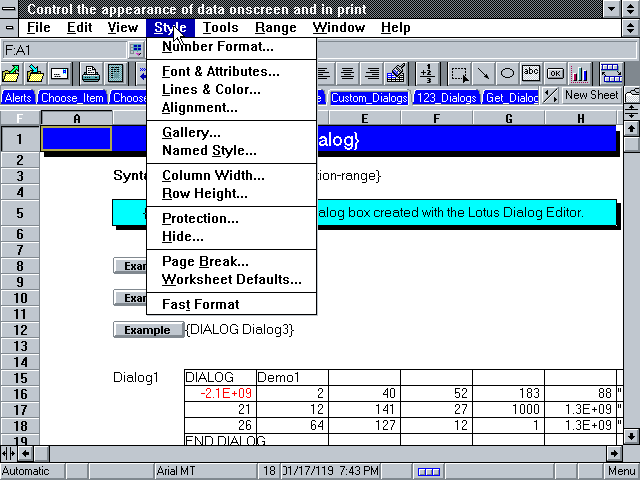Screen dimensions: 640x480
Task: Click the Open File folder icon
Action: tap(11, 74)
